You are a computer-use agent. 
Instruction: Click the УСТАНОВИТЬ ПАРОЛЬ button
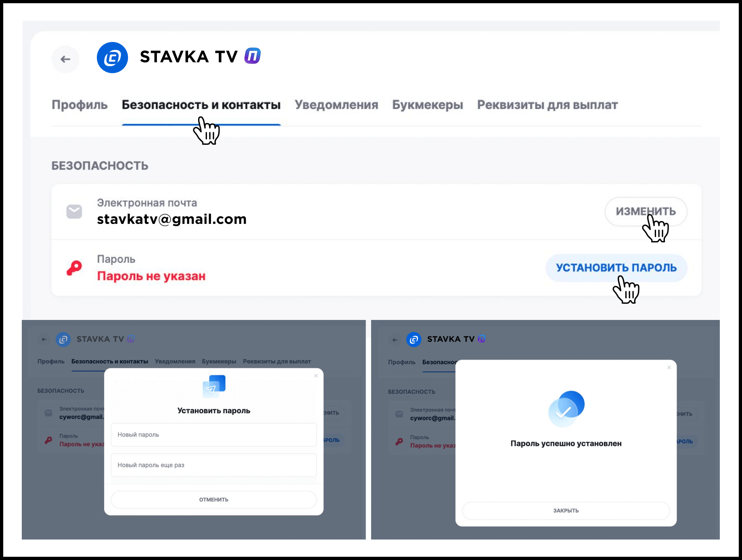click(x=617, y=268)
